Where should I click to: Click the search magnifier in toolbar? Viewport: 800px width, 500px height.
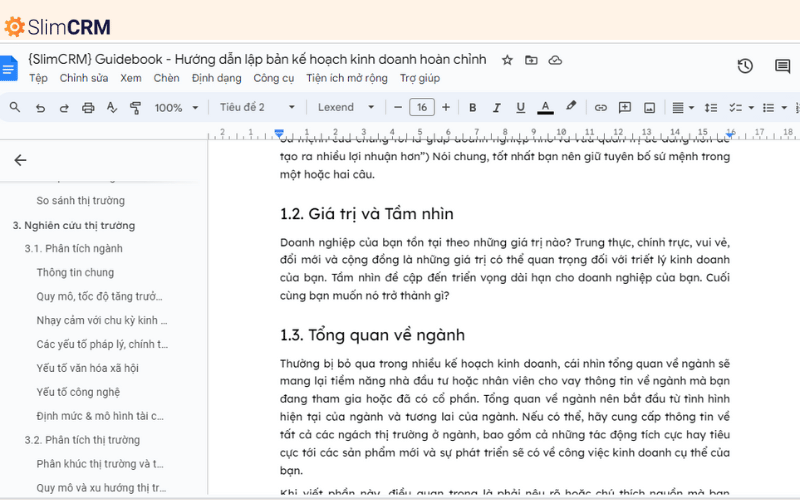point(15,107)
